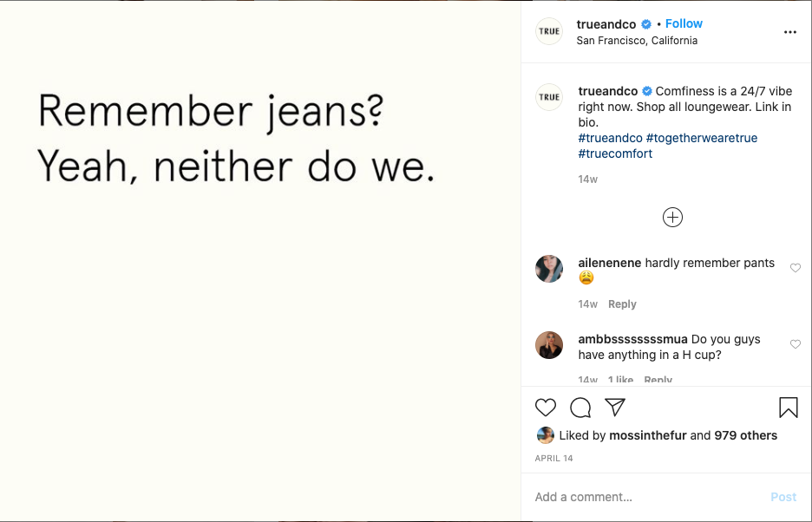This screenshot has width=812, height=522.
Task: Follow the trueandco account
Action: click(684, 23)
